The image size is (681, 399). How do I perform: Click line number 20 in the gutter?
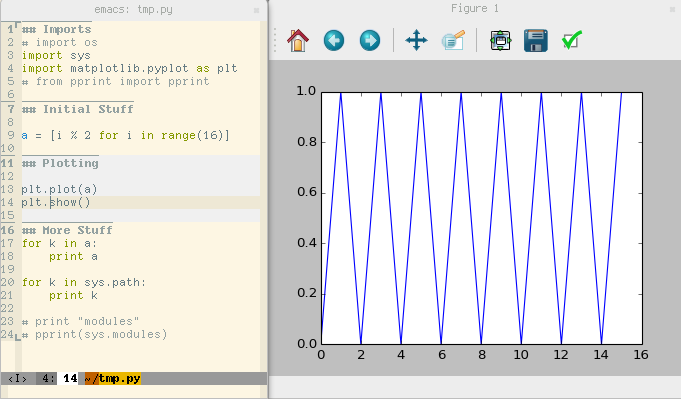coord(7,283)
